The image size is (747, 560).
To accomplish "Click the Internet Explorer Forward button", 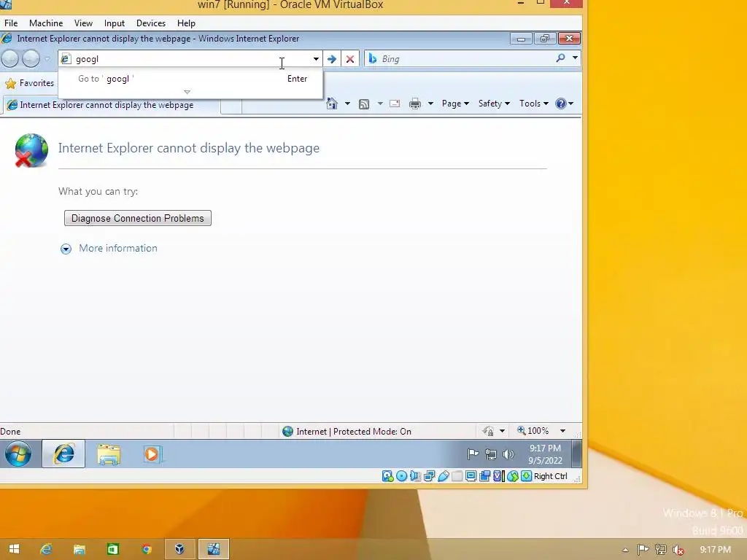I will [x=31, y=58].
